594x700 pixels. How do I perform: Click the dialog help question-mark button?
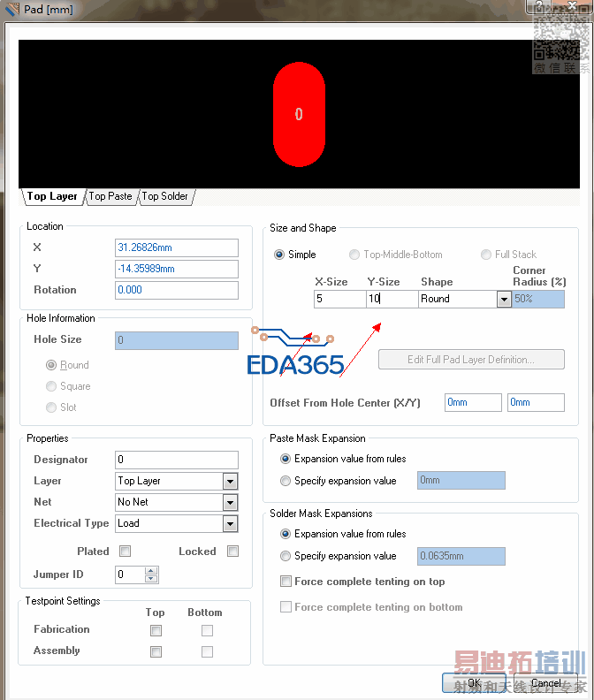[x=539, y=5]
